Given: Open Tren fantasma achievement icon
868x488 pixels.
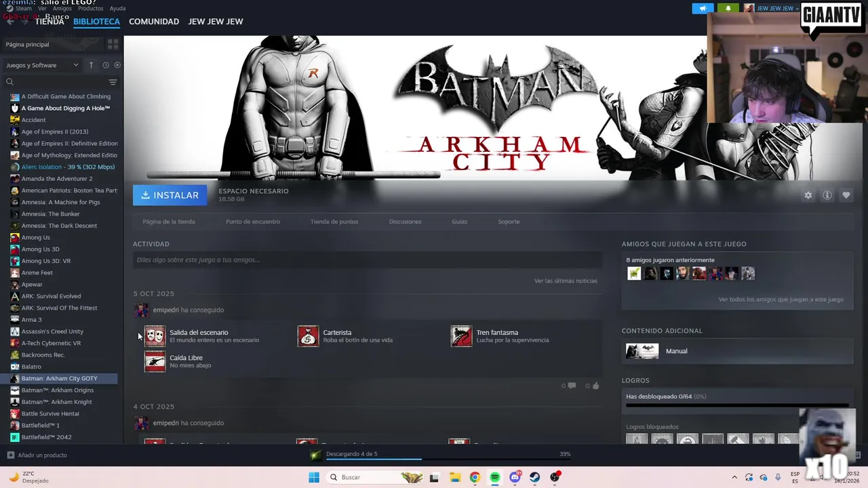Looking at the screenshot, I should (x=461, y=336).
